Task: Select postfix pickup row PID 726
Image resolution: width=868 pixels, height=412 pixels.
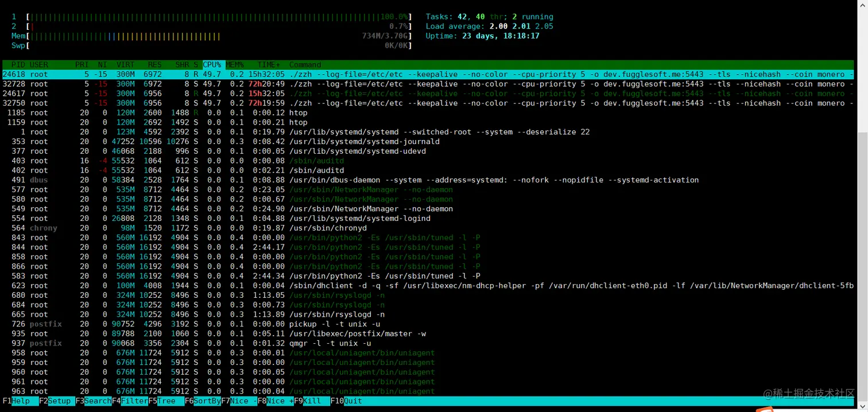Action: click(428, 324)
